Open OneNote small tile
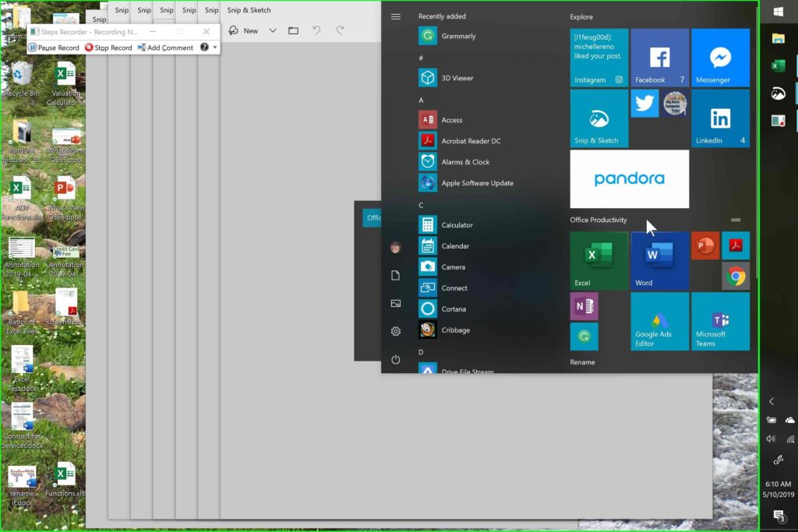Screen dimensions: 798x532 tap(584, 306)
